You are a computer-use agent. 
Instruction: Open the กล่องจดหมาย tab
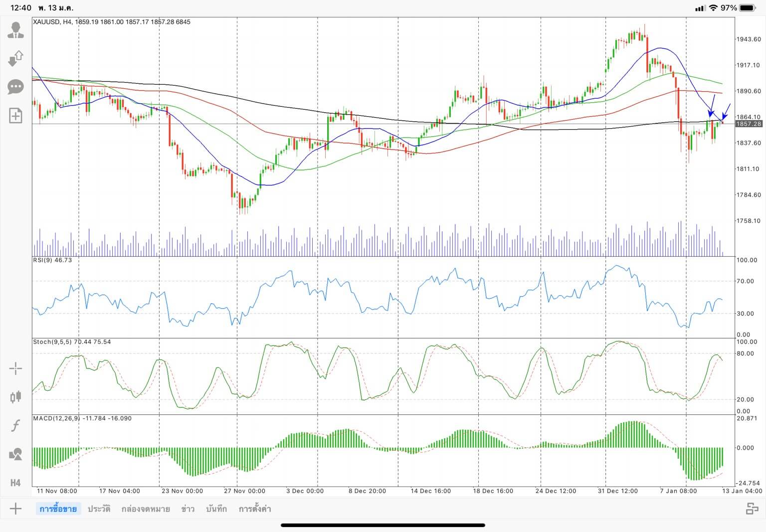(146, 509)
